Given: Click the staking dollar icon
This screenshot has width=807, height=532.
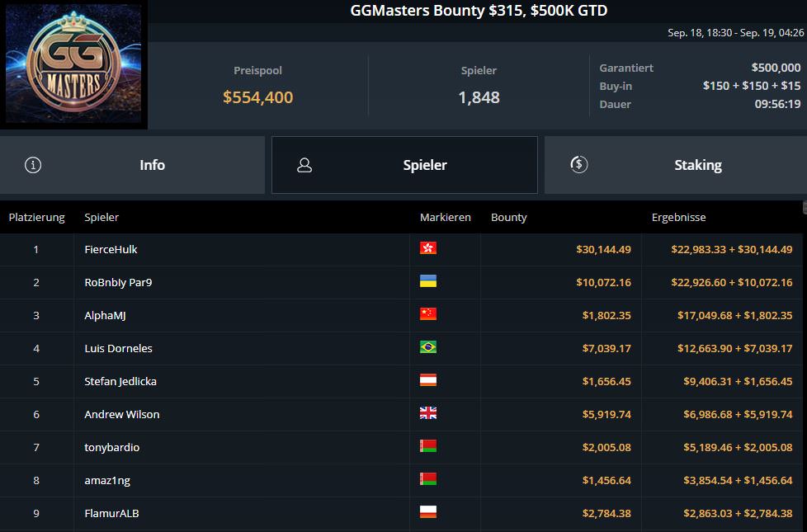Looking at the screenshot, I should tap(579, 165).
